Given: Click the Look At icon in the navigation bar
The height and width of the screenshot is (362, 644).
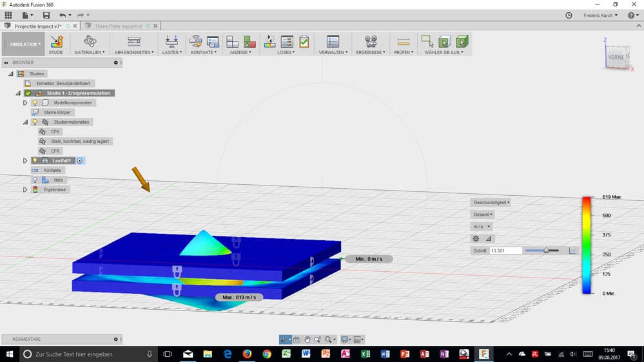Looking at the screenshot, I should point(297,339).
